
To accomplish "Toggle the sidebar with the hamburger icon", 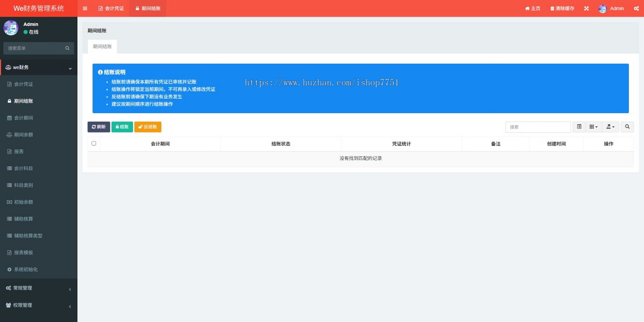I will coord(85,9).
